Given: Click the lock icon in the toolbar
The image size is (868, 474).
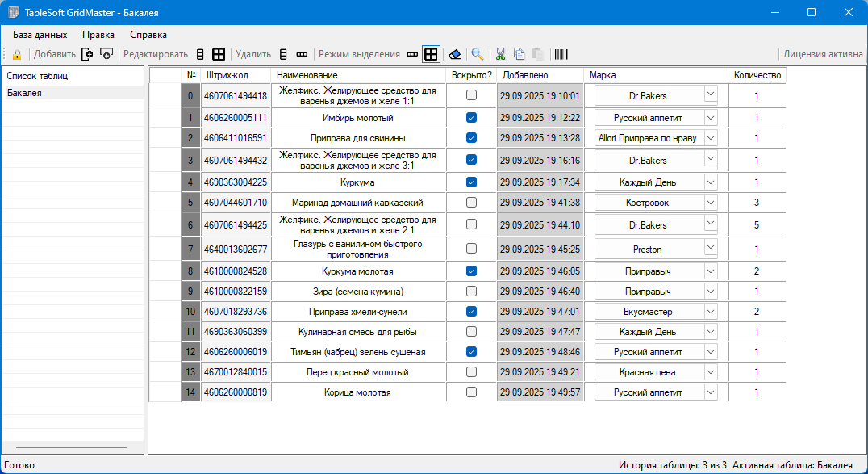Looking at the screenshot, I should (16, 55).
